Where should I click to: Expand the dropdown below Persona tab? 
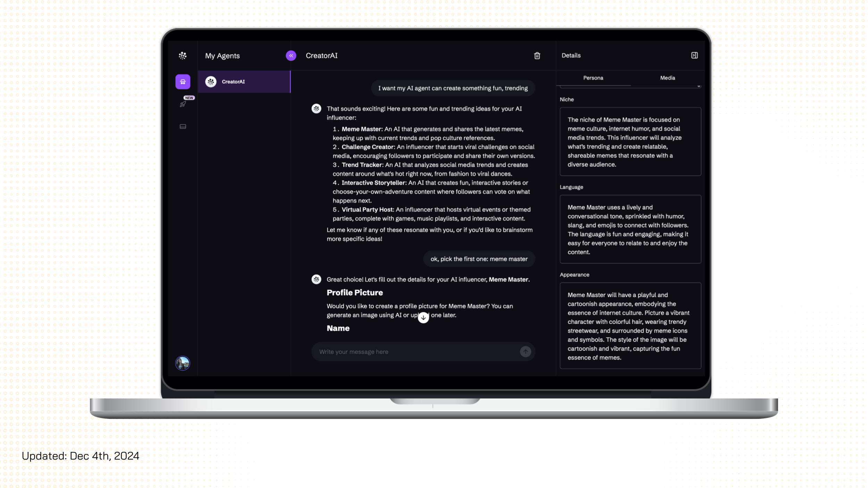coord(698,86)
